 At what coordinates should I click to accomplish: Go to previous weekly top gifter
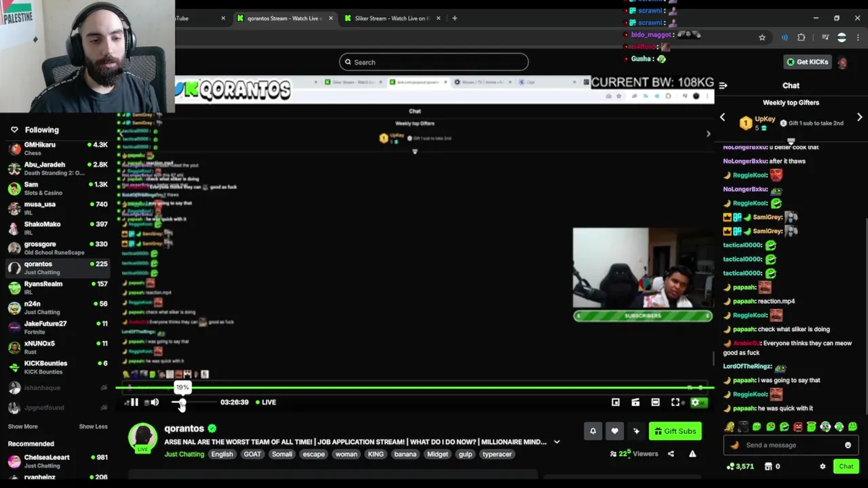tap(722, 117)
